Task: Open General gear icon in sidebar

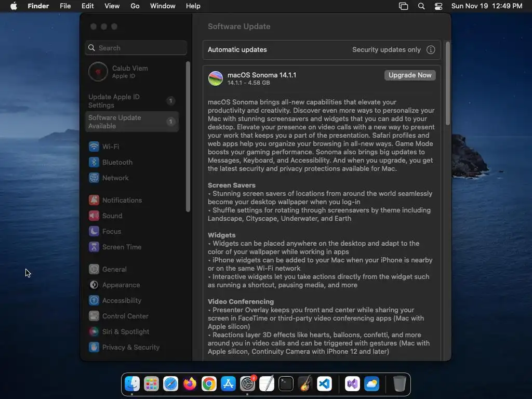Action: point(94,270)
